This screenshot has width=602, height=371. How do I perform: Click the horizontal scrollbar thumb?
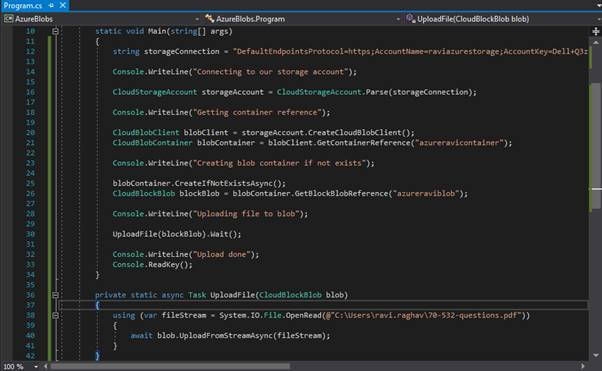click(170, 366)
